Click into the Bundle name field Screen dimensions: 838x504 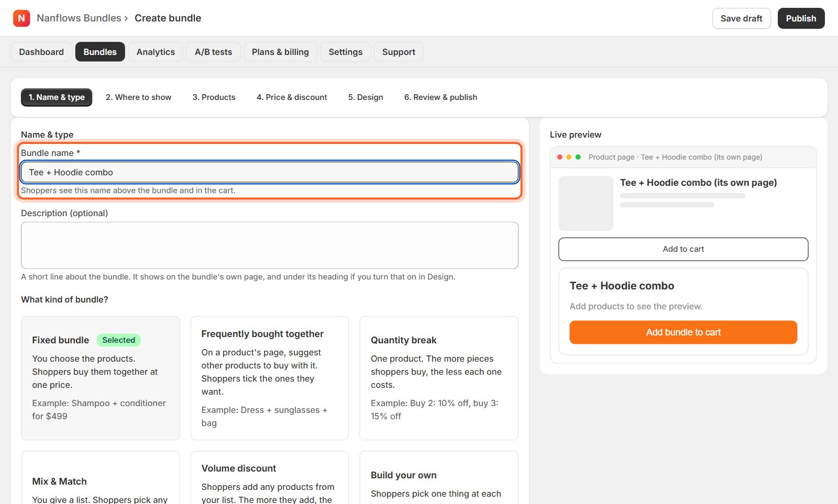[x=270, y=172]
